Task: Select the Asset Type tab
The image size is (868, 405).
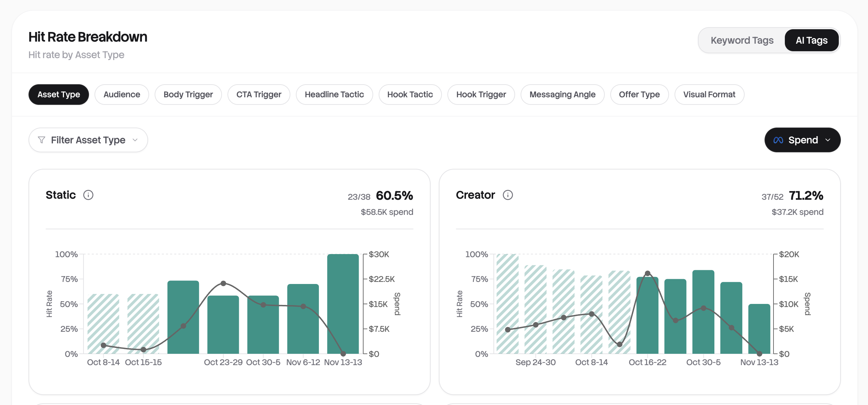Action: click(58, 94)
